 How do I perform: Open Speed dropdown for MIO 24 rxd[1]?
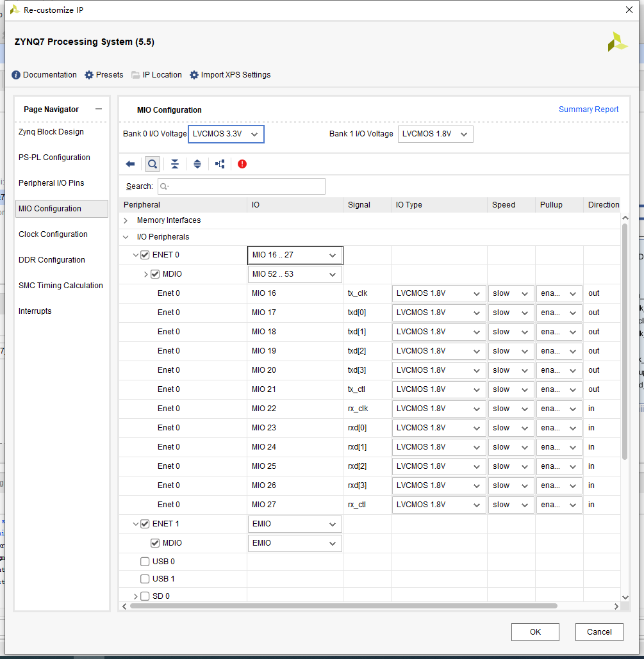point(511,447)
